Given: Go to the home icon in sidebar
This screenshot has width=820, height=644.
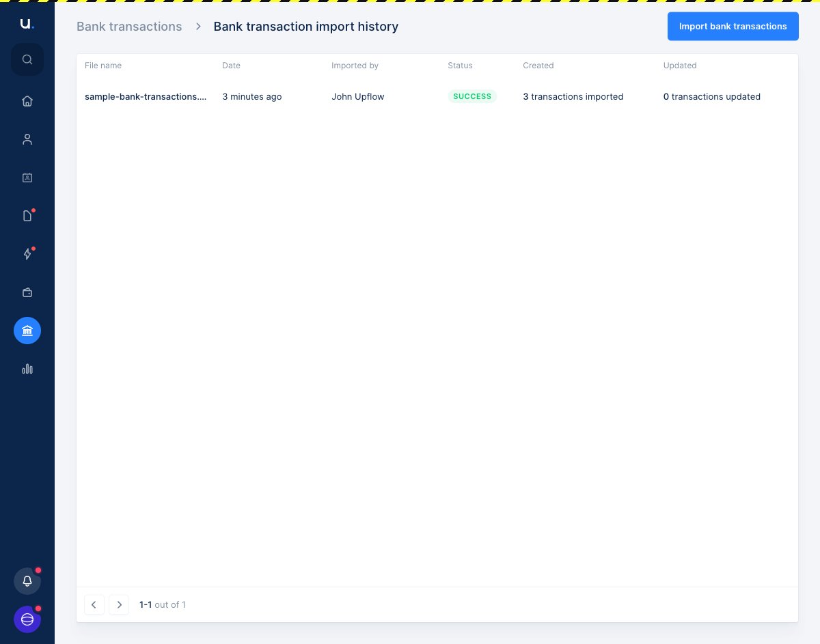Looking at the screenshot, I should (27, 101).
